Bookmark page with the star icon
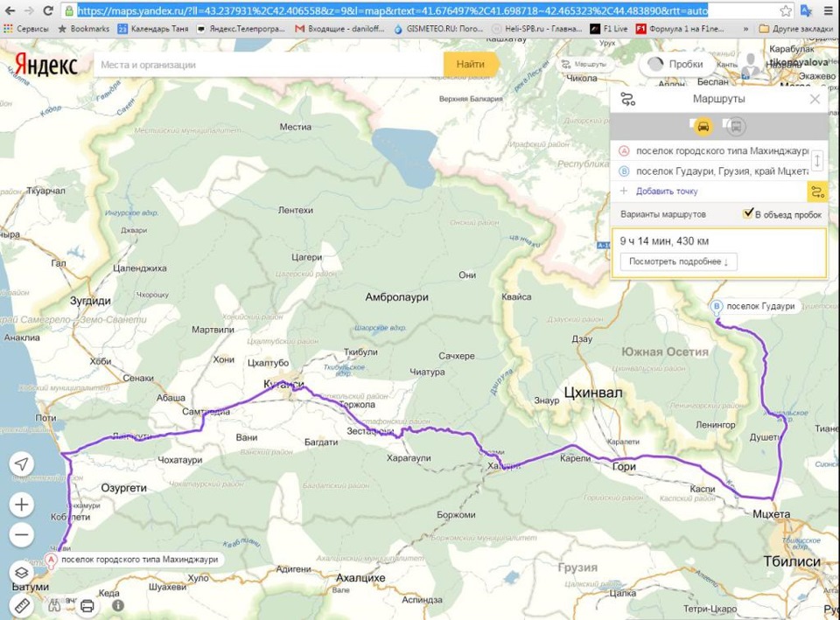 click(x=786, y=10)
